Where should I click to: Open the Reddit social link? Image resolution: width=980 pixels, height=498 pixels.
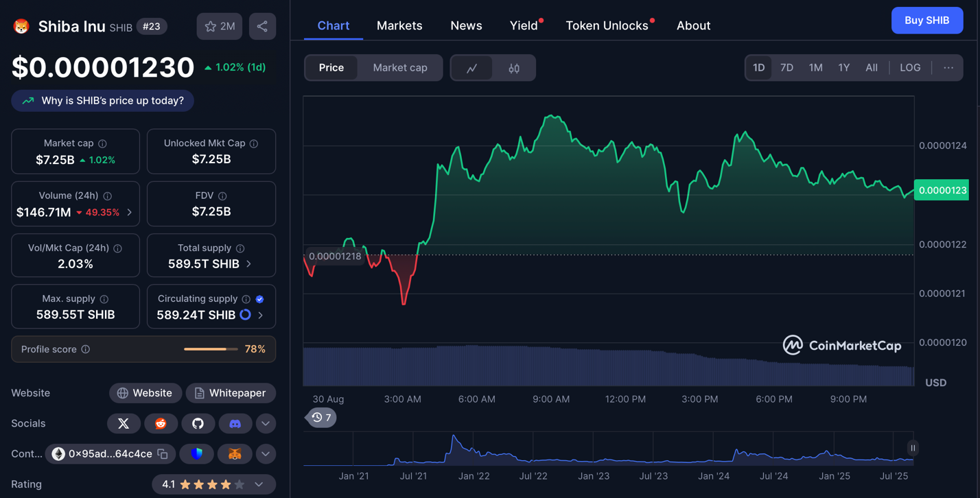(161, 424)
